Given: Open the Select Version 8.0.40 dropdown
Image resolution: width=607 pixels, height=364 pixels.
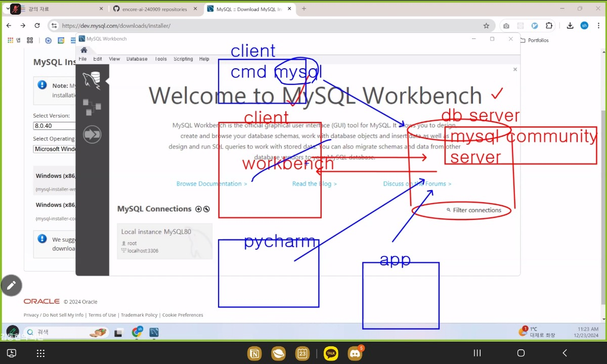Looking at the screenshot, I should [54, 126].
